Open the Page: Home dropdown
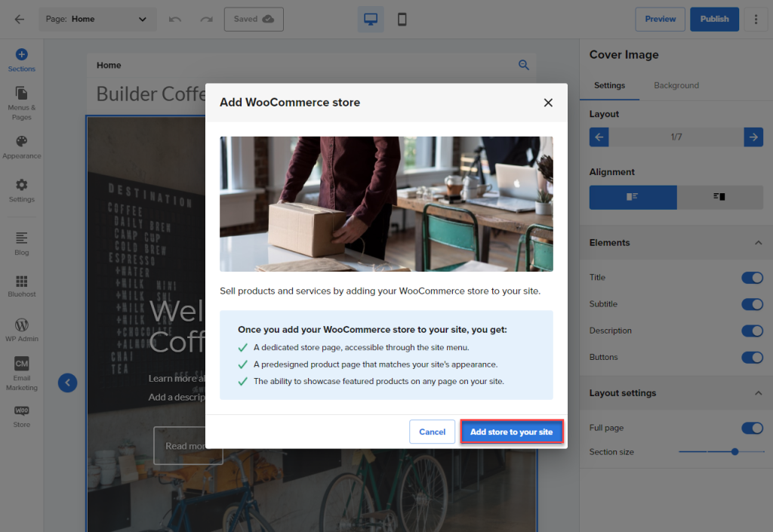This screenshot has height=532, width=773. tap(97, 19)
